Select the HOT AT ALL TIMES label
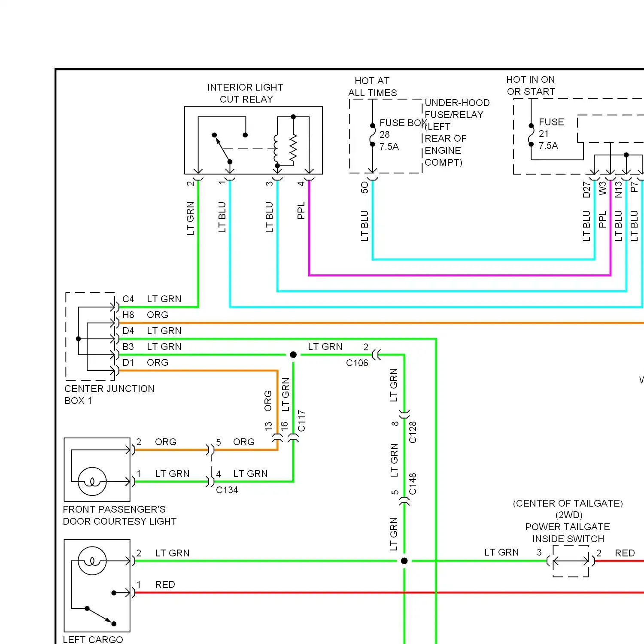Screen dimensions: 644x644 (372, 87)
